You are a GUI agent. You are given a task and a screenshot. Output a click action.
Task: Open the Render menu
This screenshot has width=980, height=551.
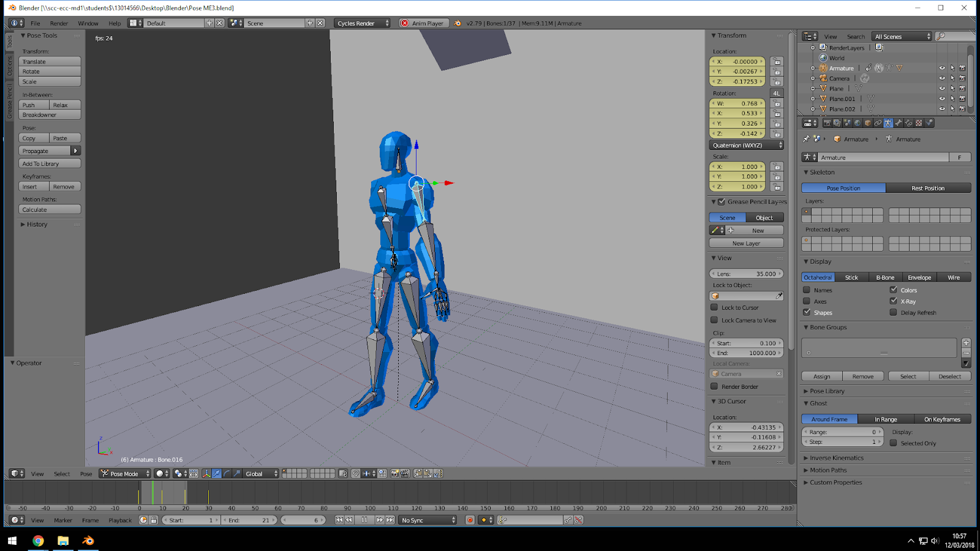(x=59, y=23)
